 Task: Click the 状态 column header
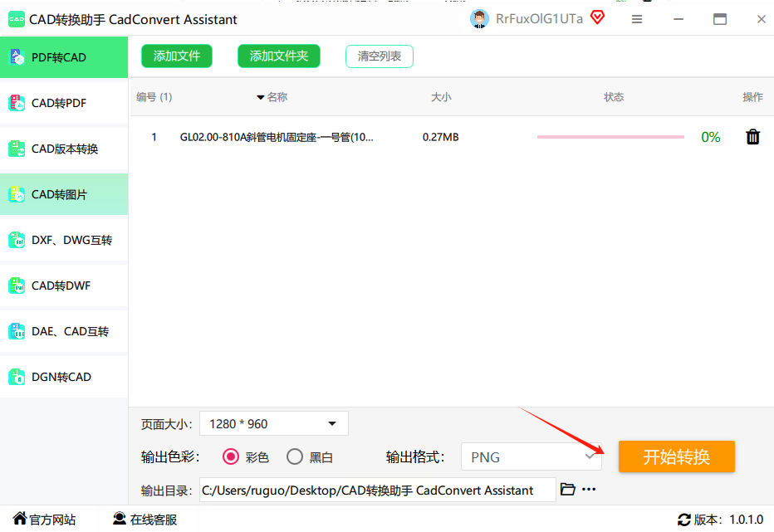pos(614,97)
